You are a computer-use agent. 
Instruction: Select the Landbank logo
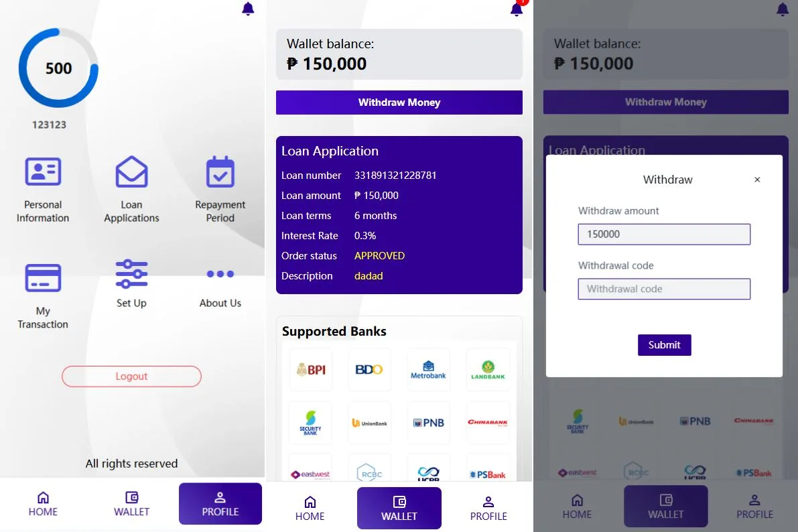488,369
